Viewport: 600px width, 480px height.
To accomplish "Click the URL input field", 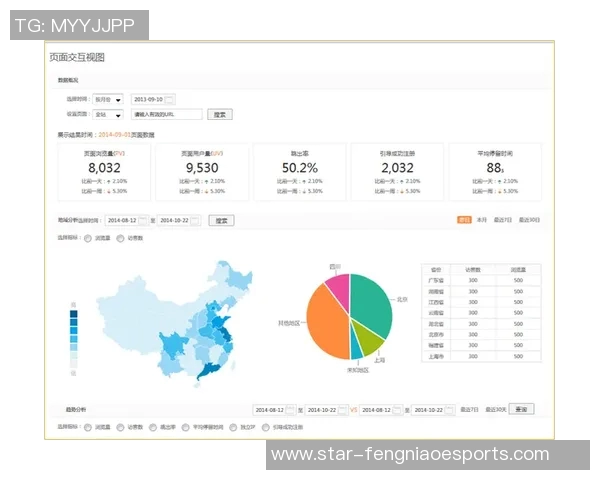I will point(167,114).
